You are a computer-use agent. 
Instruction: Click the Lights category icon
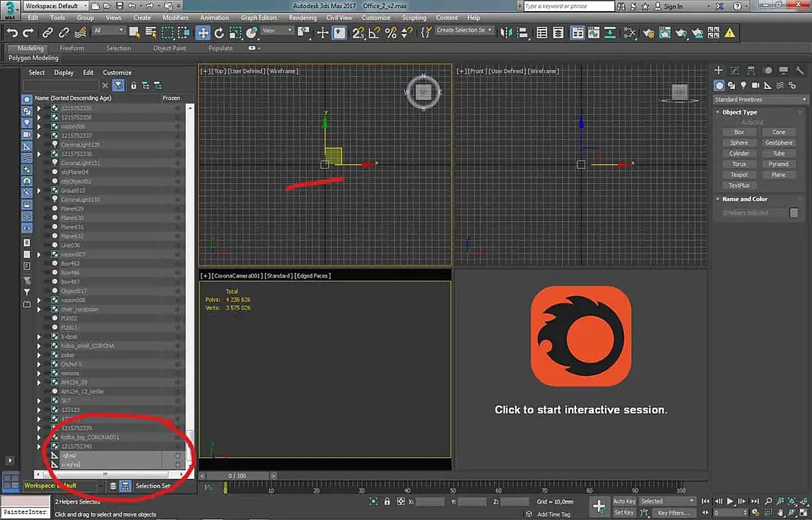[x=743, y=85]
